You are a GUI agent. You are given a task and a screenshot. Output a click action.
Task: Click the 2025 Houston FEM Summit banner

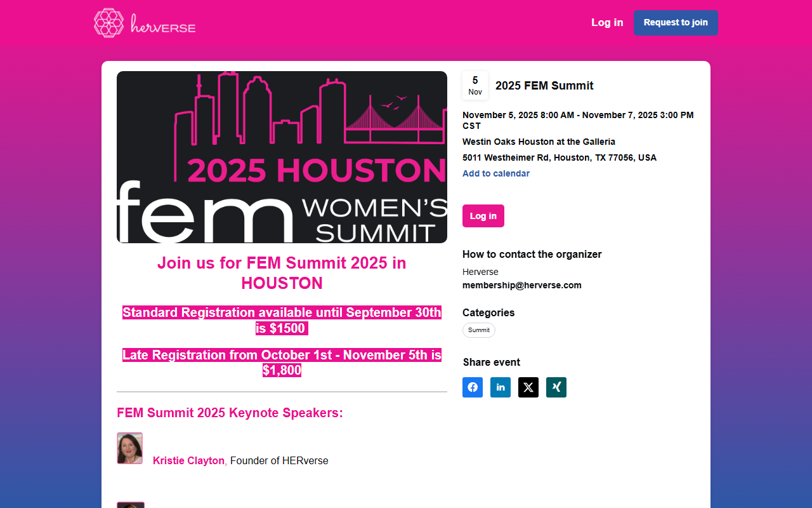click(282, 157)
